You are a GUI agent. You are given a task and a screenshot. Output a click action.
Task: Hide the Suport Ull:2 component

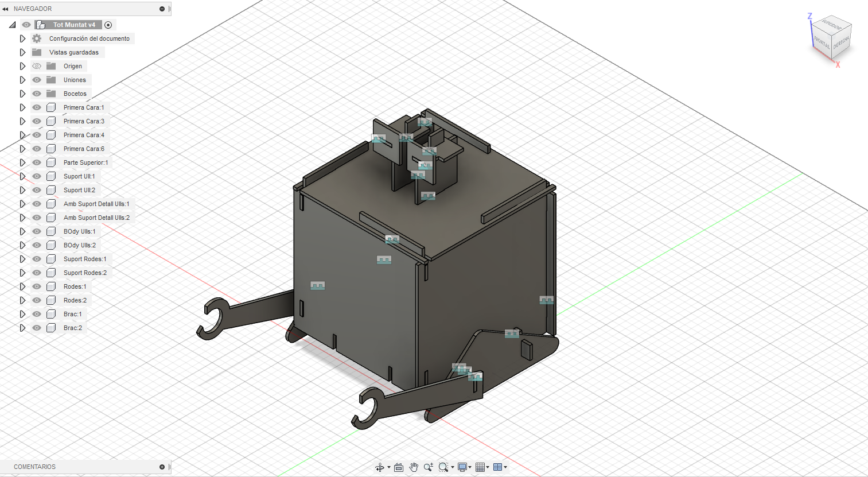pos(37,190)
